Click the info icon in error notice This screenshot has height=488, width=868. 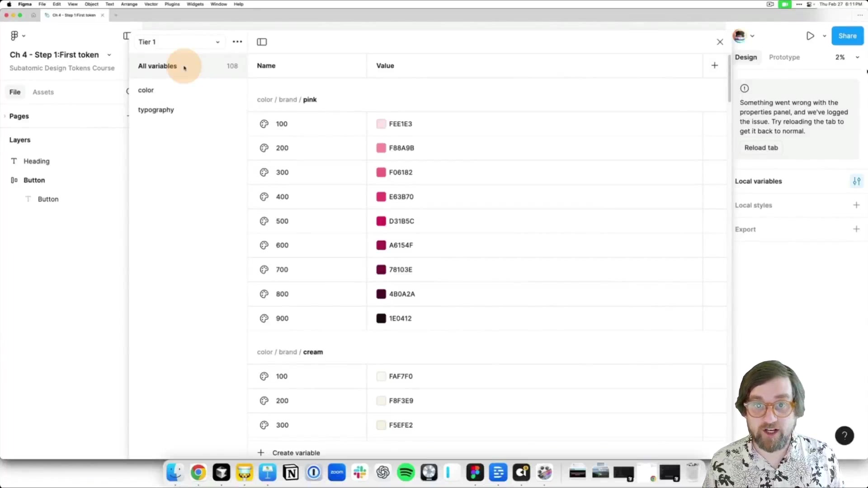[x=745, y=89]
